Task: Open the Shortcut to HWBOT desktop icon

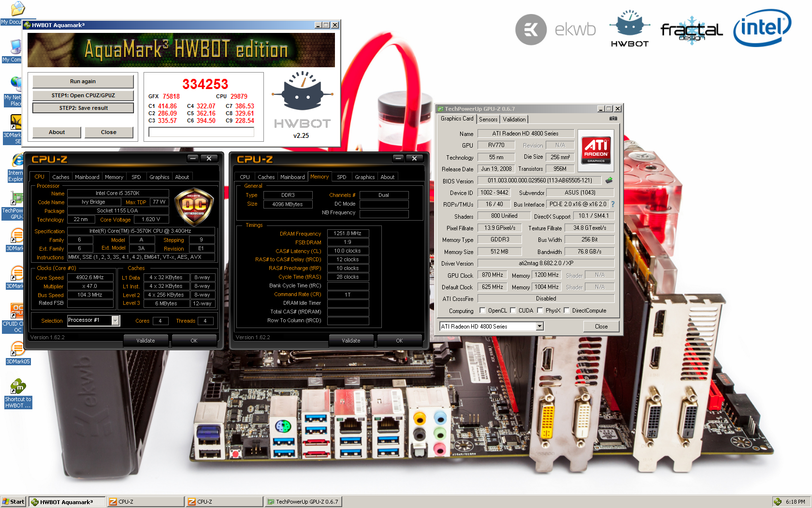Action: 18,394
